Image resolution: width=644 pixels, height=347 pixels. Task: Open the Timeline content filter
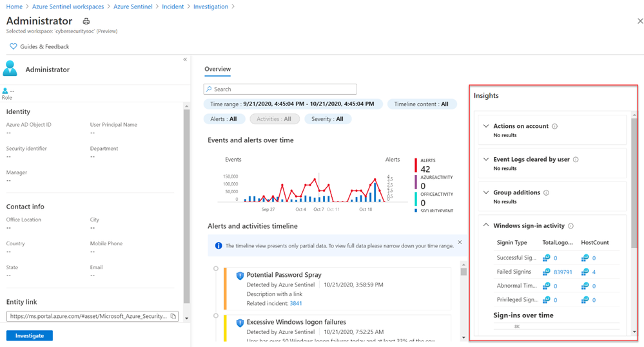[x=422, y=104]
